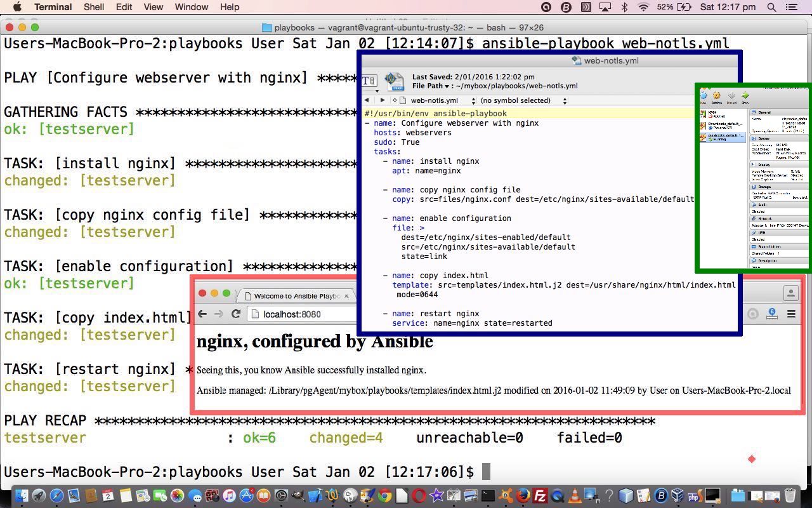
Task: Open Firefox in the Dock
Action: pos(523,496)
